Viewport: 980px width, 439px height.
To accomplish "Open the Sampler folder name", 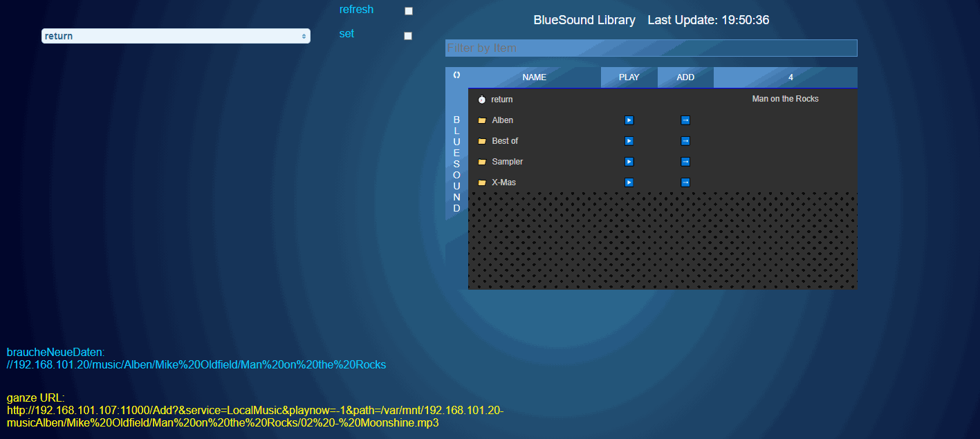I will click(x=508, y=162).
